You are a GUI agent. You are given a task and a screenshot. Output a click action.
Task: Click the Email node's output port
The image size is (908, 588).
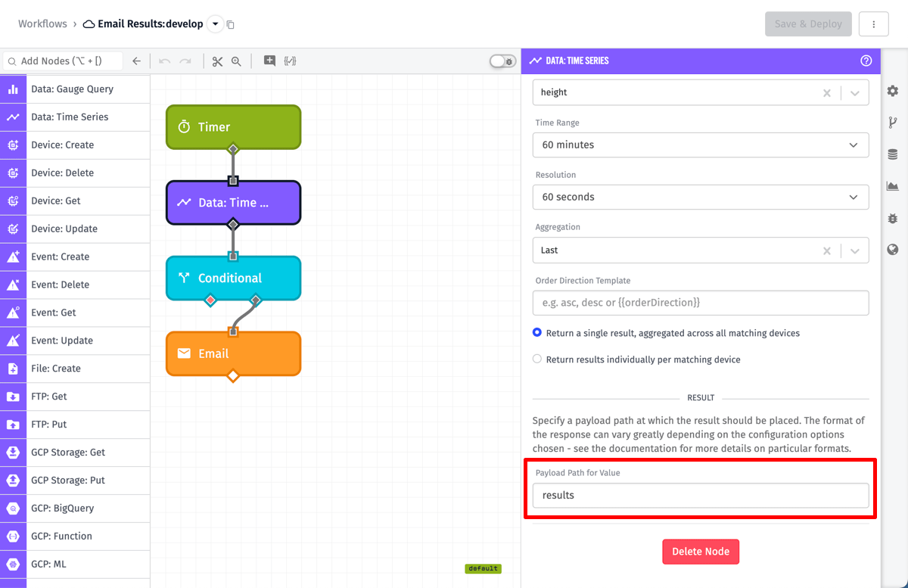coord(233,376)
